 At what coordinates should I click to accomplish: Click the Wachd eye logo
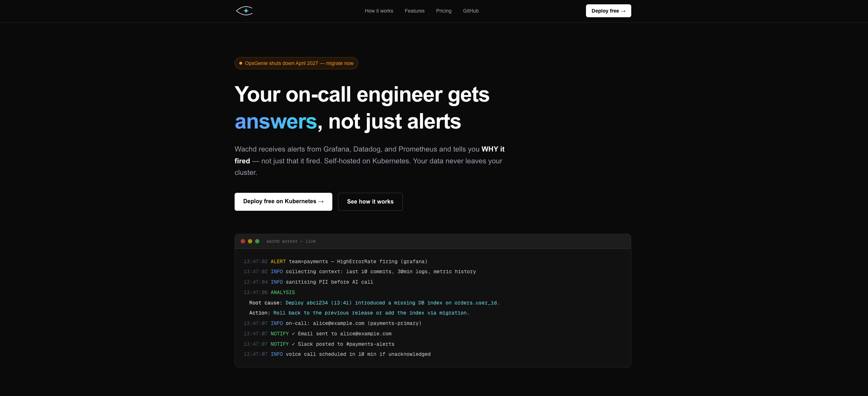click(x=244, y=11)
